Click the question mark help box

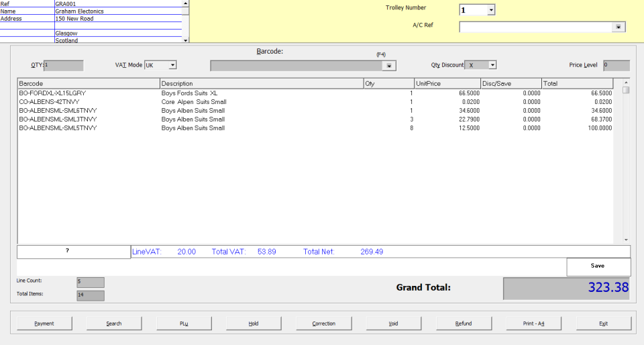[73, 251]
